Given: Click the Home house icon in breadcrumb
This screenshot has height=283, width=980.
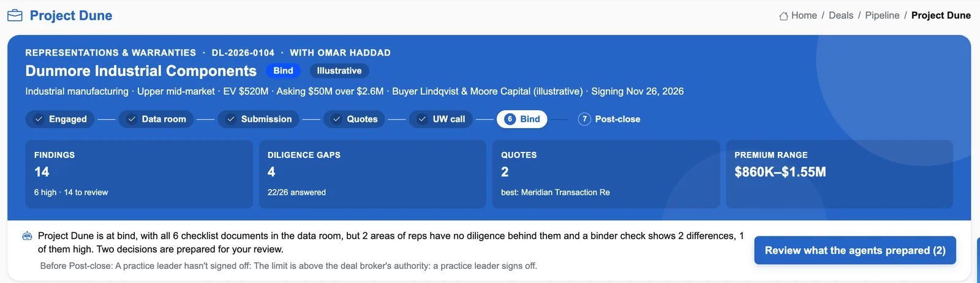Looking at the screenshot, I should coord(783,16).
